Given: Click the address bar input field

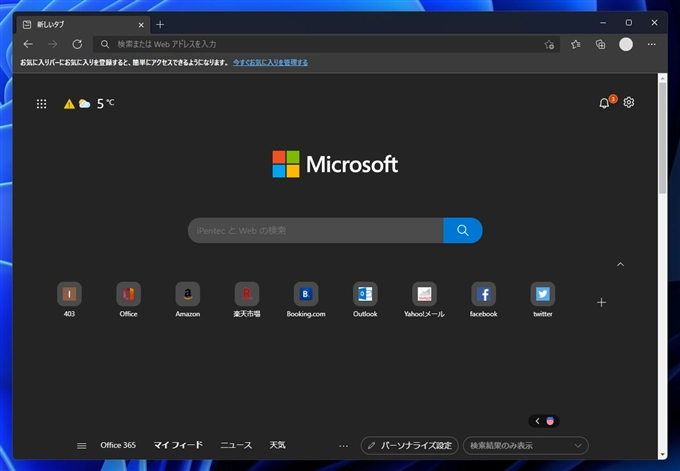Looking at the screenshot, I should (320, 44).
